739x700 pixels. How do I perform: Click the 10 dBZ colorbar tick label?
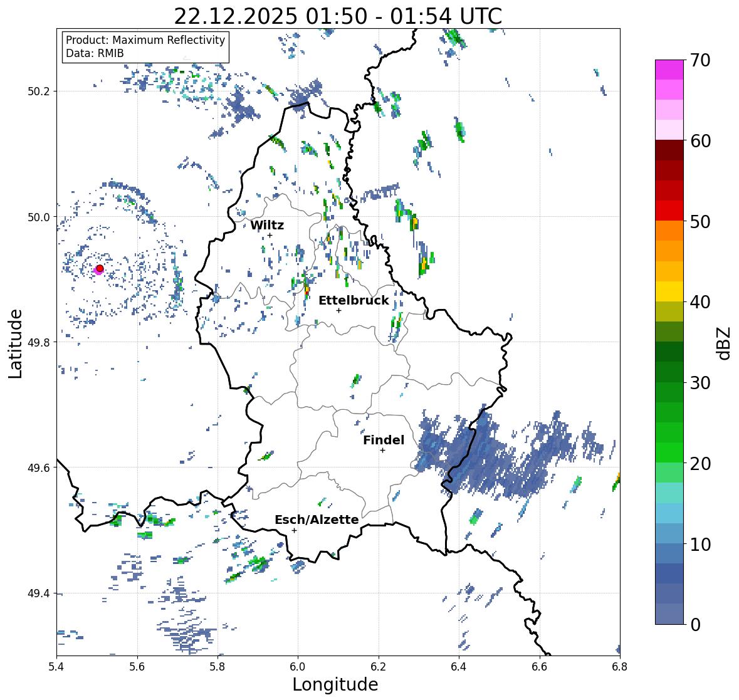coord(700,544)
